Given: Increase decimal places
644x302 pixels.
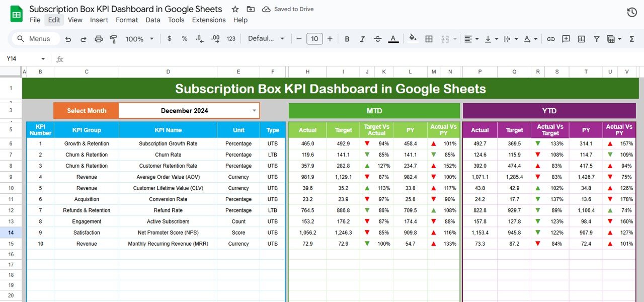Looking at the screenshot, I should 215,39.
